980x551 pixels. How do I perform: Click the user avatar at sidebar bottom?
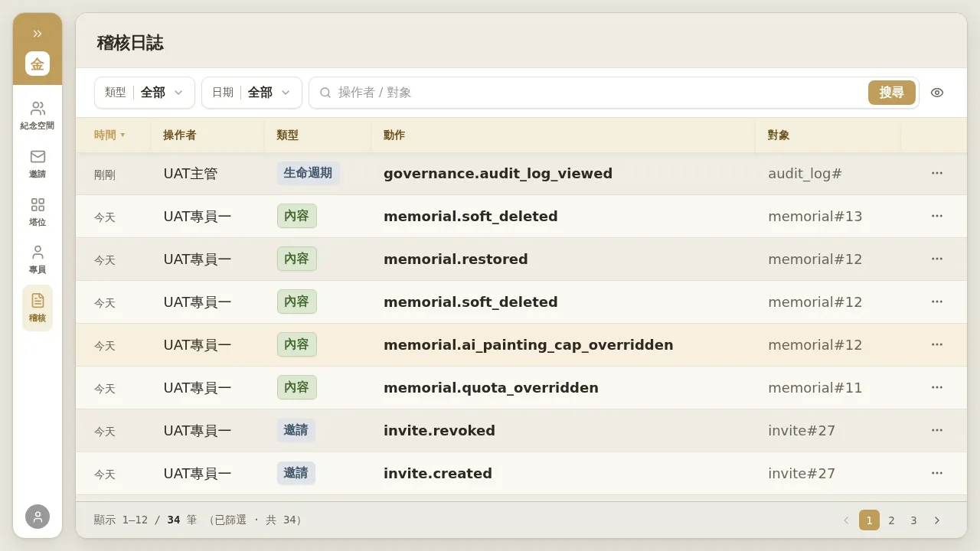pos(38,517)
